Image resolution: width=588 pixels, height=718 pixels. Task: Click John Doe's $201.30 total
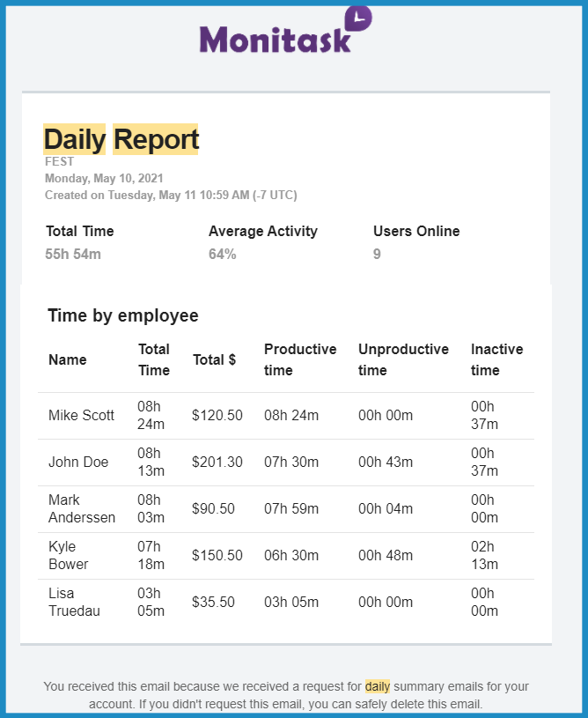[217, 462]
